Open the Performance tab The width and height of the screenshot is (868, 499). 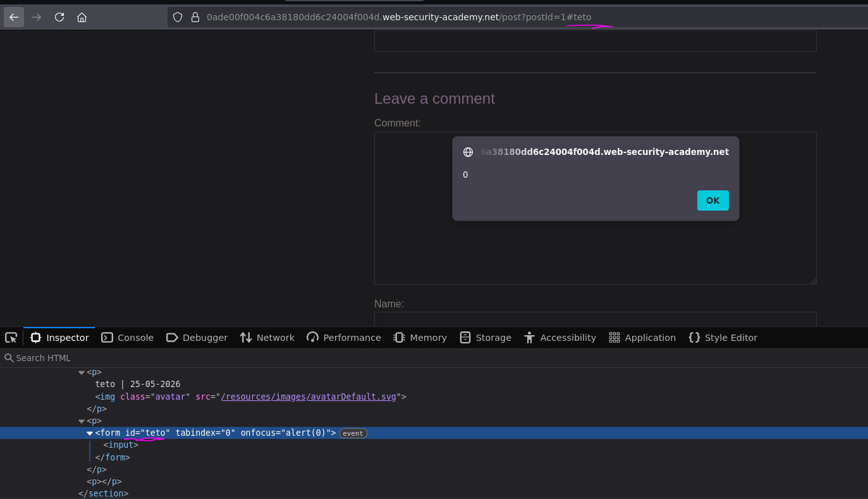pyautogui.click(x=344, y=338)
